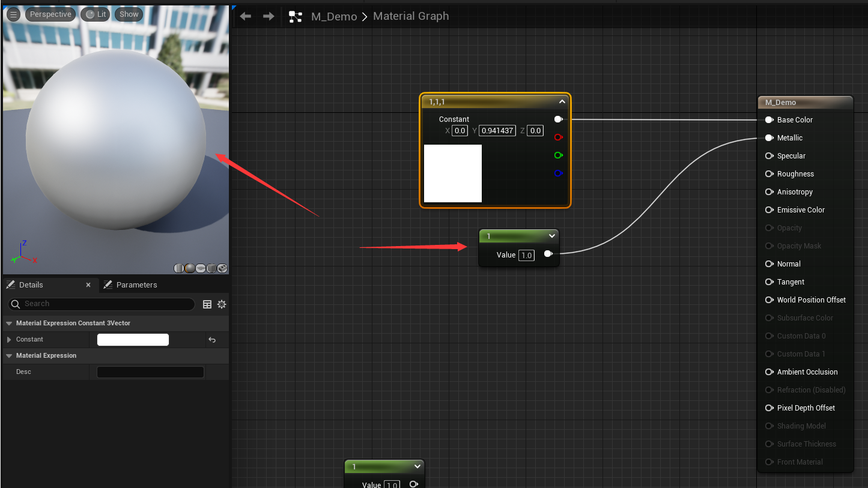Set preview mesh to plane

[x=201, y=268]
